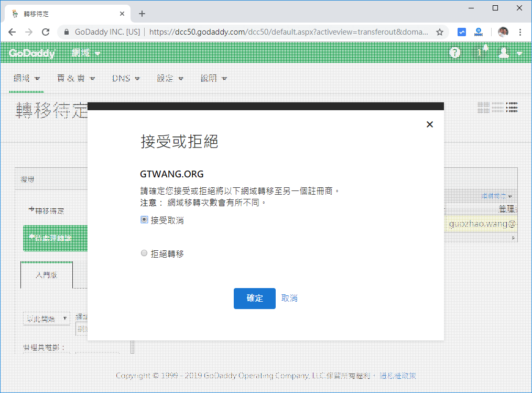532x393 pixels.
Task: Confirm with the 確定 button
Action: [x=254, y=298]
